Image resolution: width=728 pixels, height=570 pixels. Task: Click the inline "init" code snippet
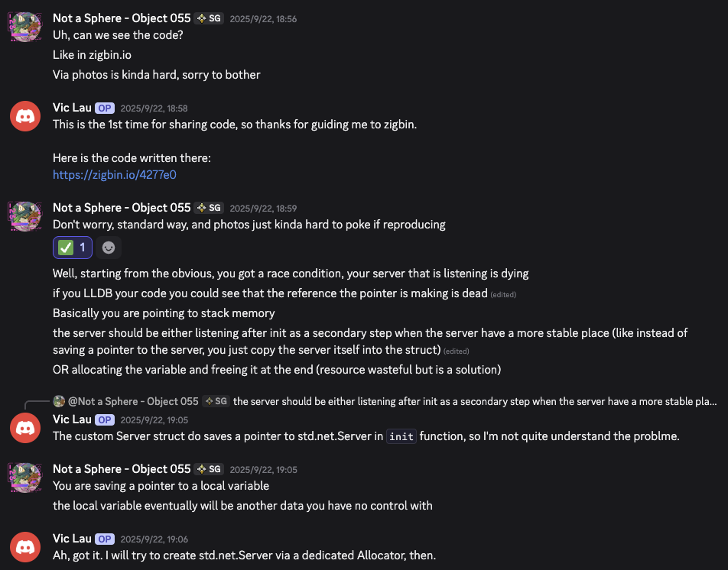coord(401,436)
